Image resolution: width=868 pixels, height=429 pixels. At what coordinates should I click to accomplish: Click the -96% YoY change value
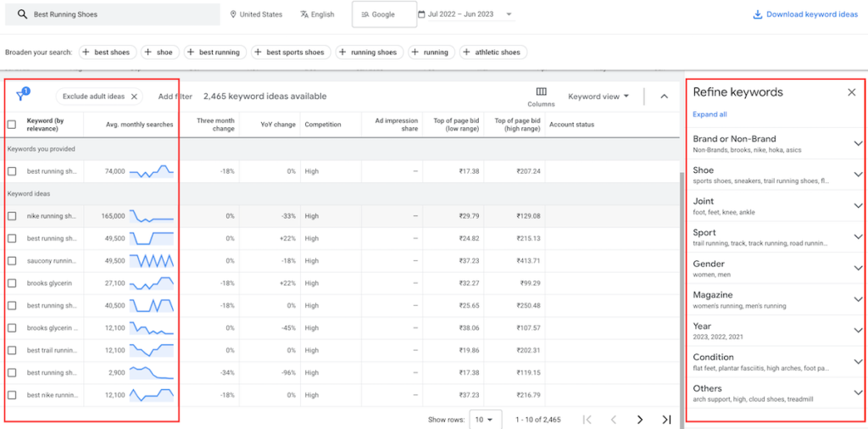pyautogui.click(x=288, y=372)
